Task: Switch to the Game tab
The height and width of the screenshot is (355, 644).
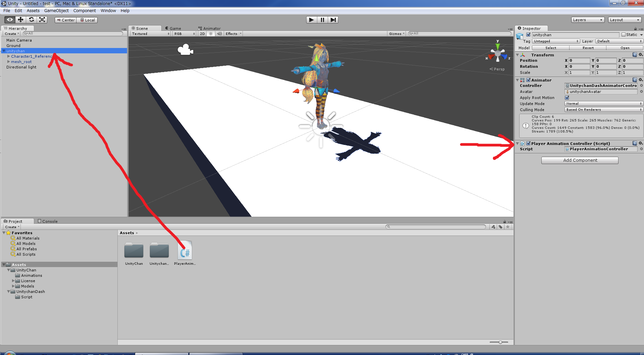Action: (x=173, y=29)
